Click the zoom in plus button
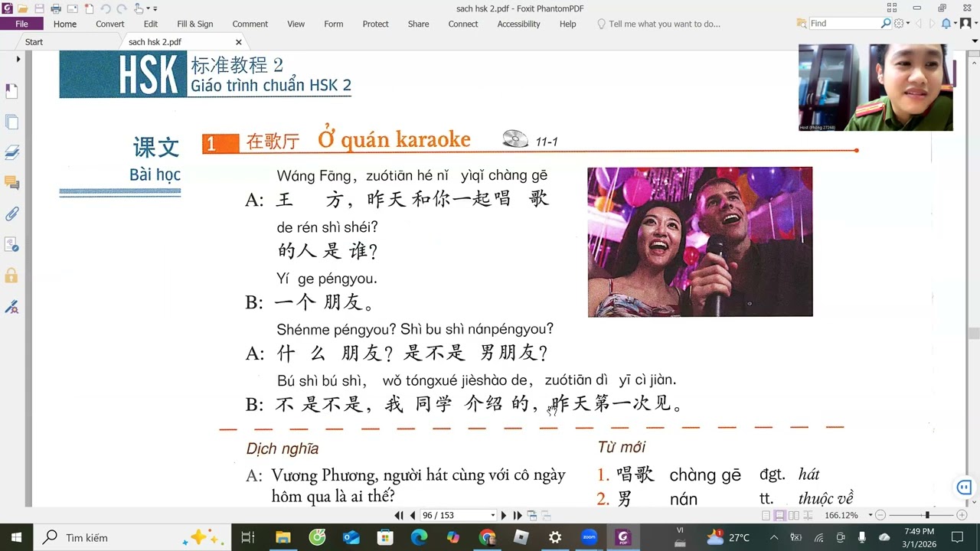980x551 pixels. 962,515
